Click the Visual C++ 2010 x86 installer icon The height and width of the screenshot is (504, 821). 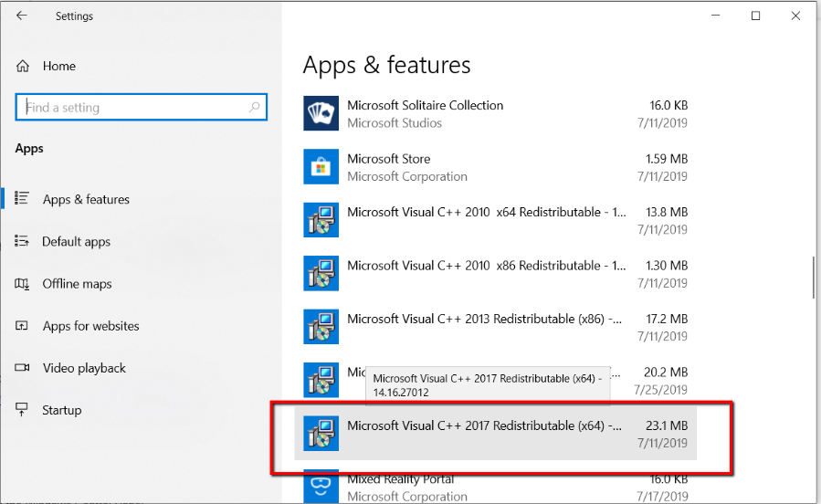click(x=321, y=274)
